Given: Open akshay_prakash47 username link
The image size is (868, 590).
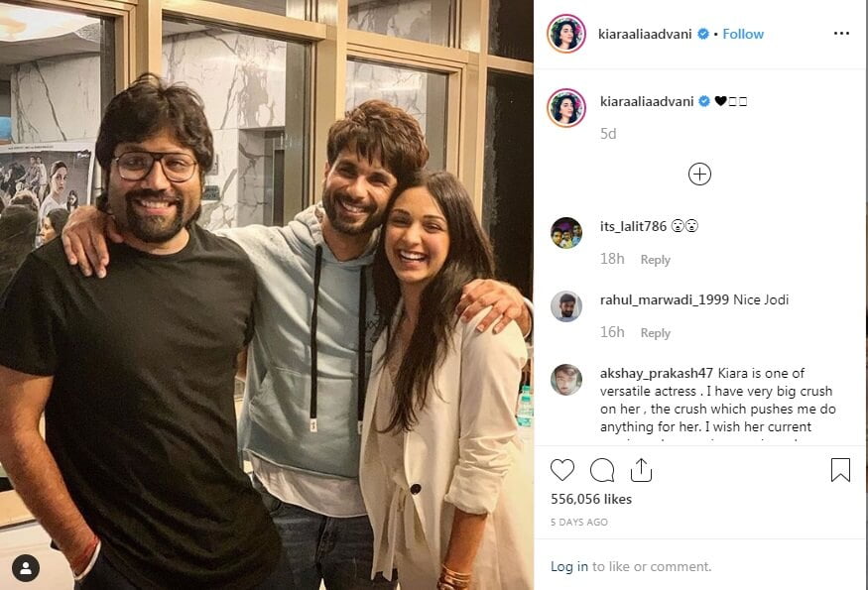Looking at the screenshot, I should [x=656, y=373].
